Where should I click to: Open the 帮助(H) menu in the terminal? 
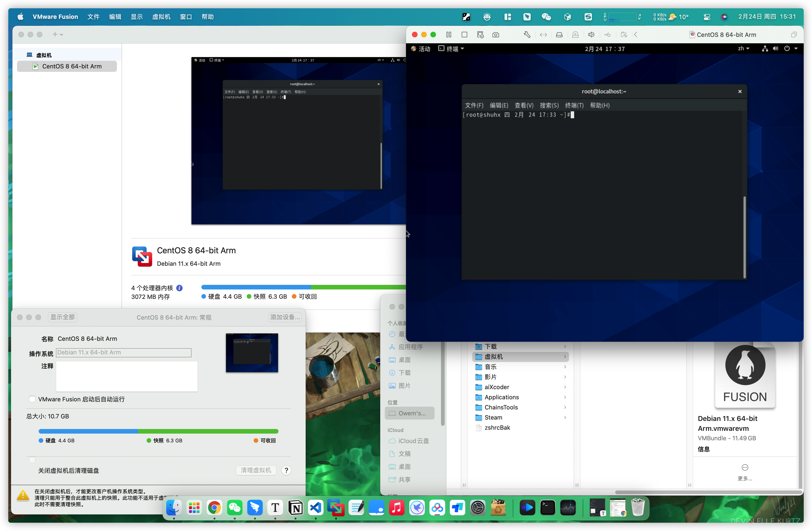click(599, 105)
